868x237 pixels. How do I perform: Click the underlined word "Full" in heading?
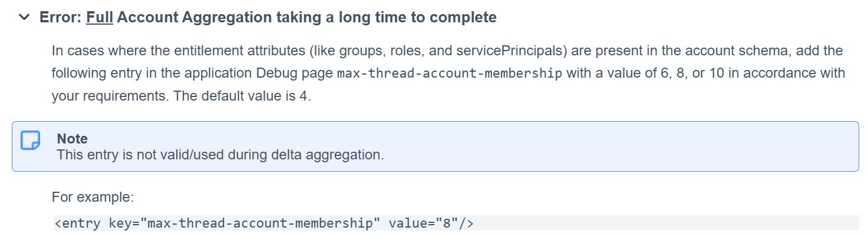tap(100, 18)
